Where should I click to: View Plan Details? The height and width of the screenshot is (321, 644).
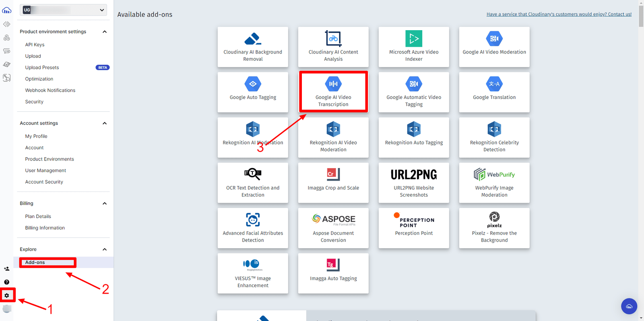(38, 216)
